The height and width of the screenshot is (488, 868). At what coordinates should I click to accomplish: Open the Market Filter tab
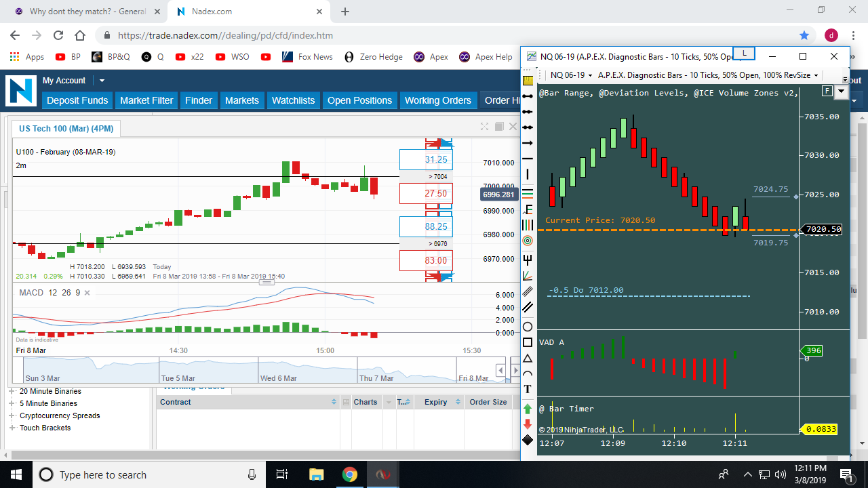click(x=146, y=100)
